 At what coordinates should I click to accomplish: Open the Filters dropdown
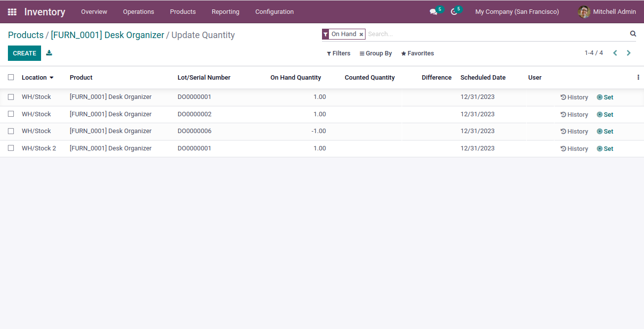click(338, 53)
